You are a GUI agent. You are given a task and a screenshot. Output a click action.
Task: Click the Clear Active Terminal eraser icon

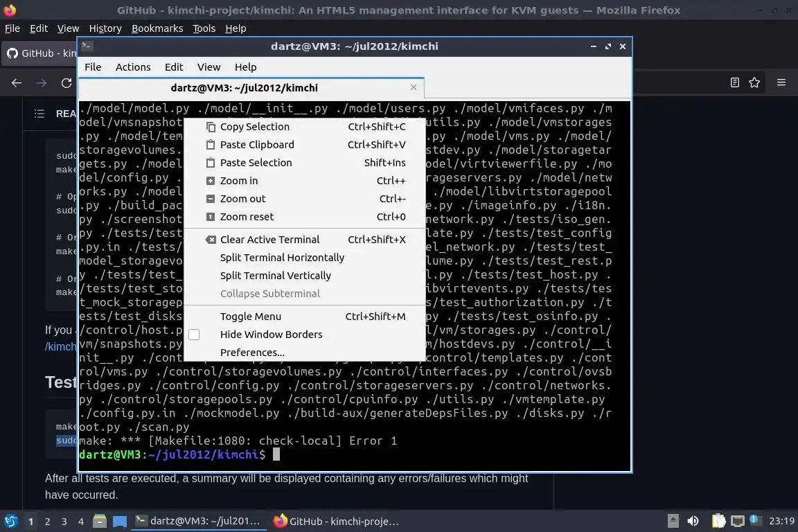(x=210, y=240)
